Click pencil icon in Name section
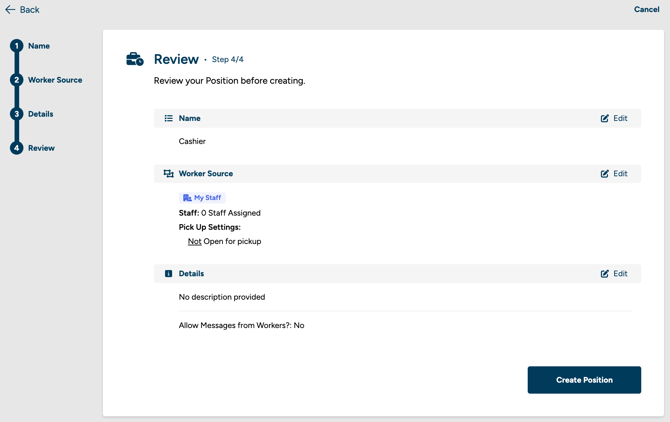 coord(605,118)
